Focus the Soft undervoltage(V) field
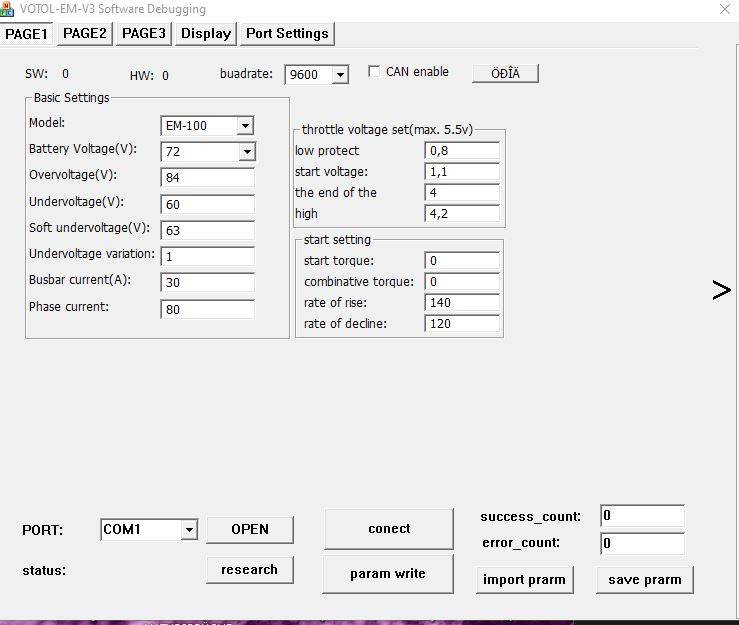This screenshot has width=739, height=625. tap(207, 230)
